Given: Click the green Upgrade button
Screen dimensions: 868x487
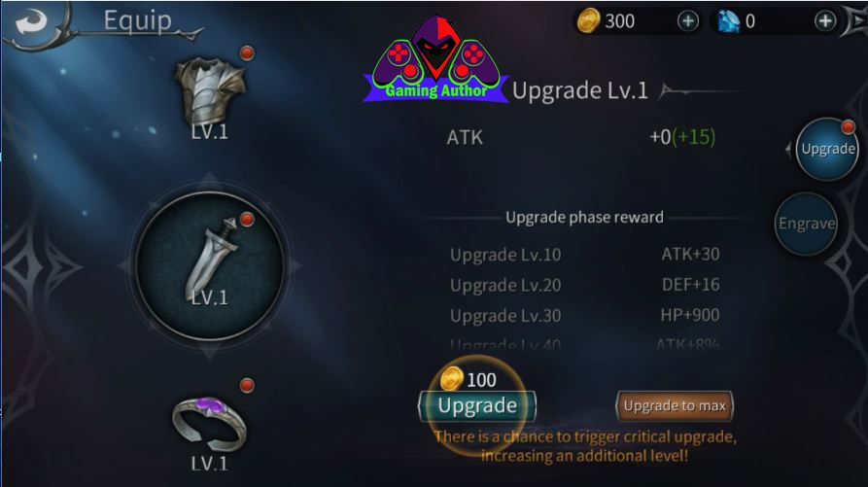Looking at the screenshot, I should point(477,405).
